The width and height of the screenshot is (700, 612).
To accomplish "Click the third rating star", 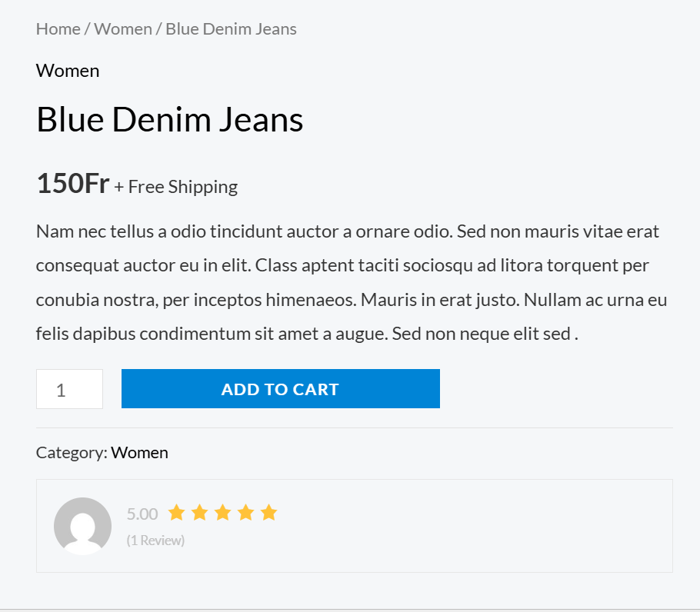I will 223,513.
